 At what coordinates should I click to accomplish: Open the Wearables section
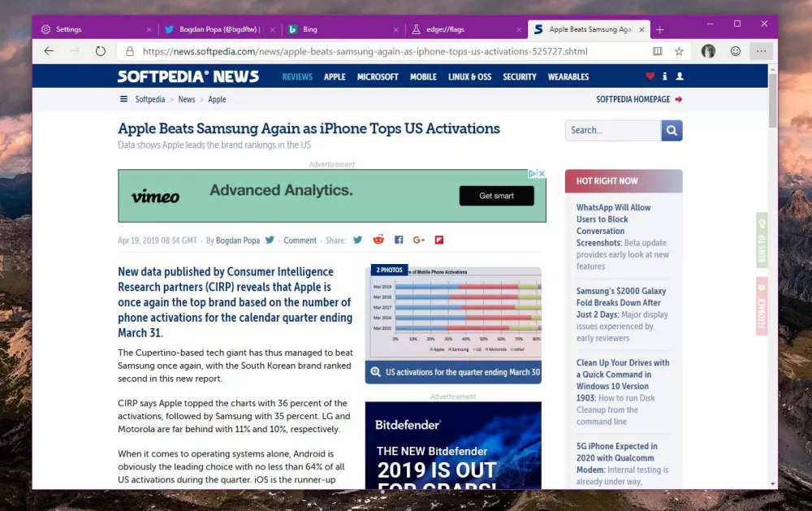pyautogui.click(x=568, y=76)
